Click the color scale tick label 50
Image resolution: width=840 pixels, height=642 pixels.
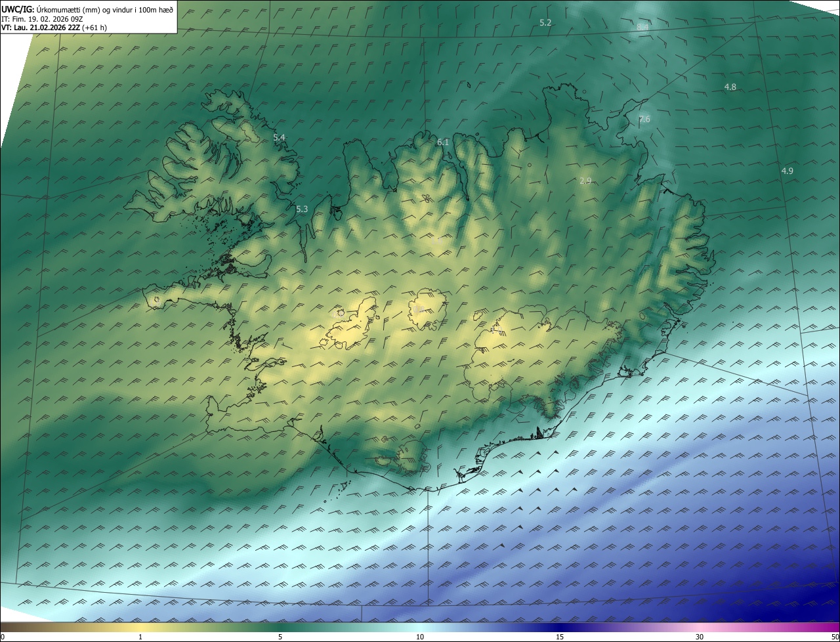pyautogui.click(x=835, y=637)
